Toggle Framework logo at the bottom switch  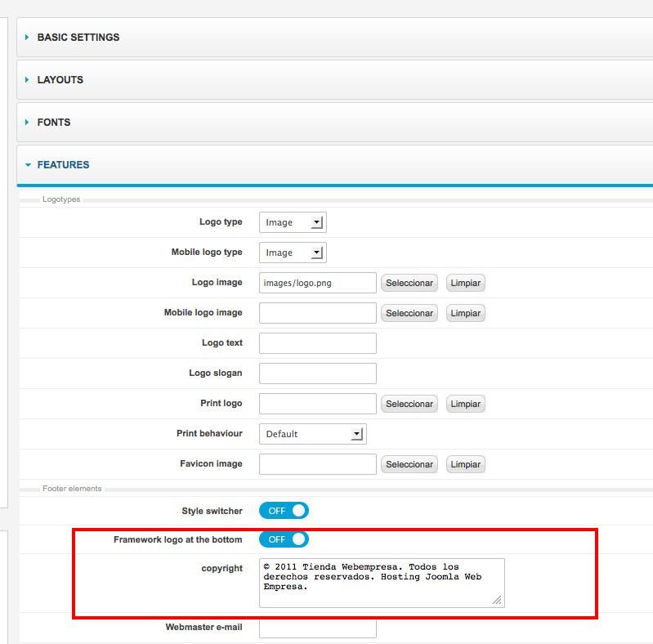coord(284,539)
